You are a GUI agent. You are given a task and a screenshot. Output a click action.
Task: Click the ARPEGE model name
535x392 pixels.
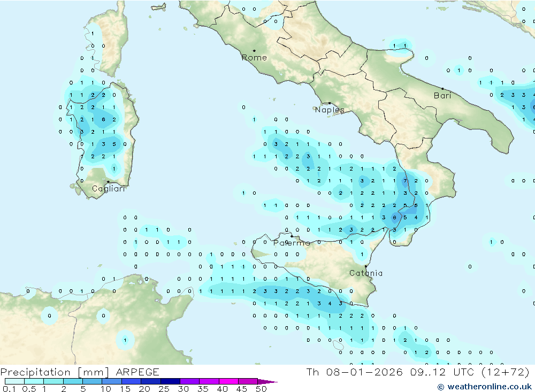tap(137, 372)
